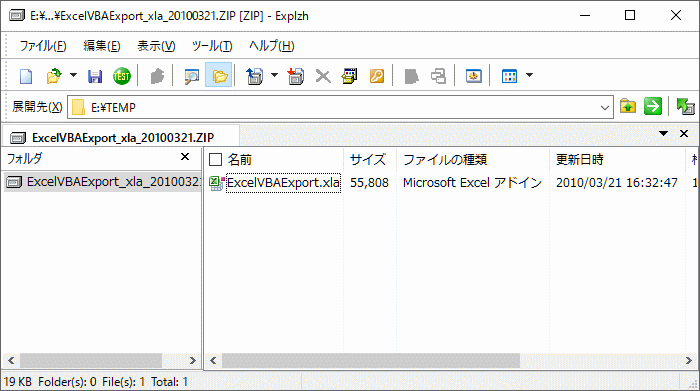
Task: Click the green arrow extract-to button
Action: point(653,107)
